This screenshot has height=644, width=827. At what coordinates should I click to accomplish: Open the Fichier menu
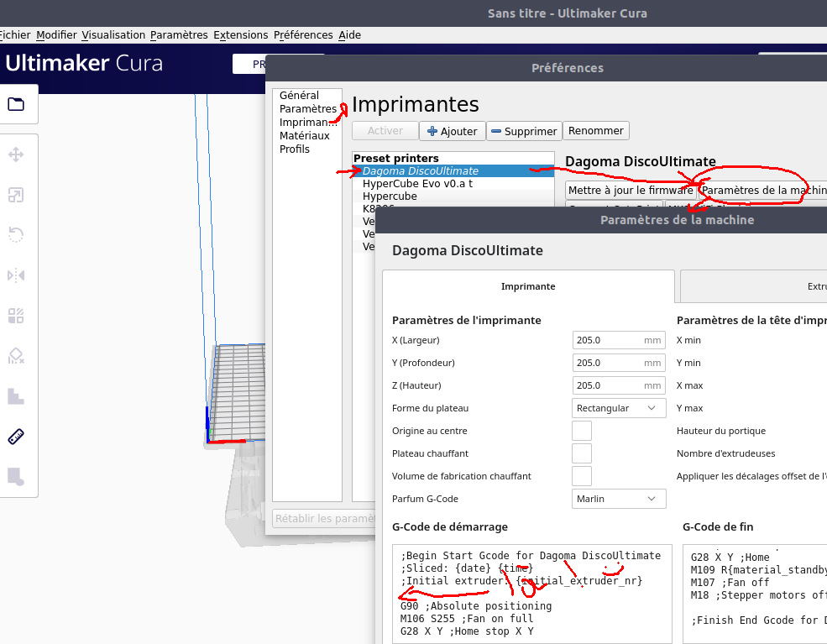tap(15, 34)
